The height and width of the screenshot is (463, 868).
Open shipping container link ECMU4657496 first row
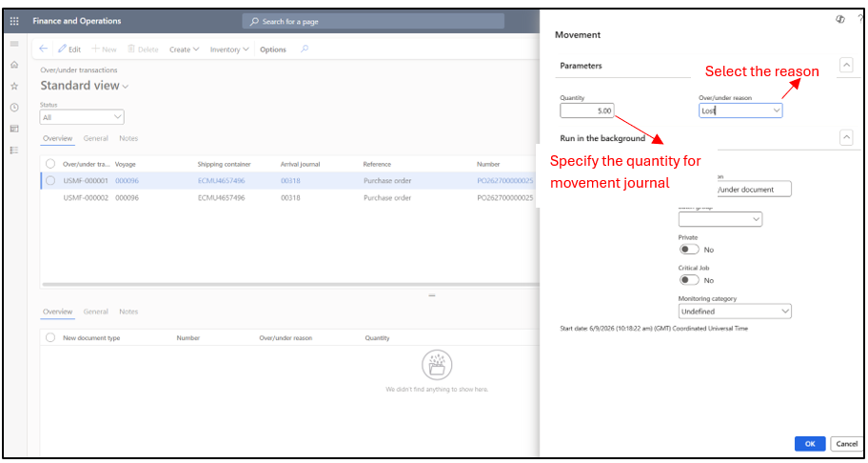(x=221, y=181)
